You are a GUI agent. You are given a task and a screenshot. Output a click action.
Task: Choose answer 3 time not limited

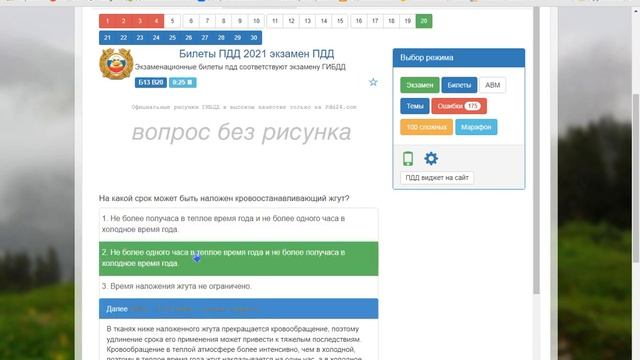238,286
